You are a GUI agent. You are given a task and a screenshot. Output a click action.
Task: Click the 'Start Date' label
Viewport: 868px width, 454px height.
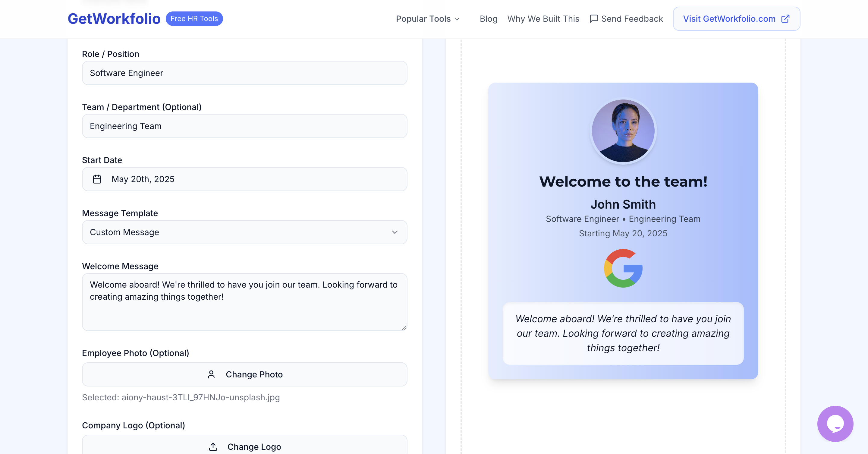[102, 160]
